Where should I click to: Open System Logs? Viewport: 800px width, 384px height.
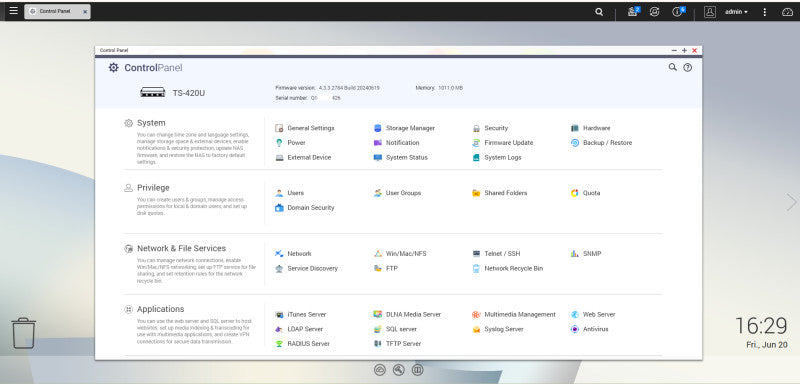[x=497, y=158]
